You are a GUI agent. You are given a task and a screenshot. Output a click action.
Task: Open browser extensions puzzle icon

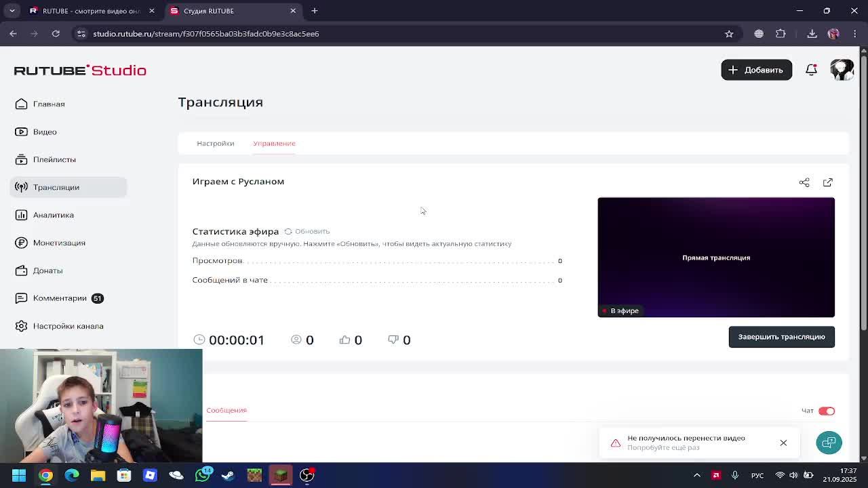point(781,34)
